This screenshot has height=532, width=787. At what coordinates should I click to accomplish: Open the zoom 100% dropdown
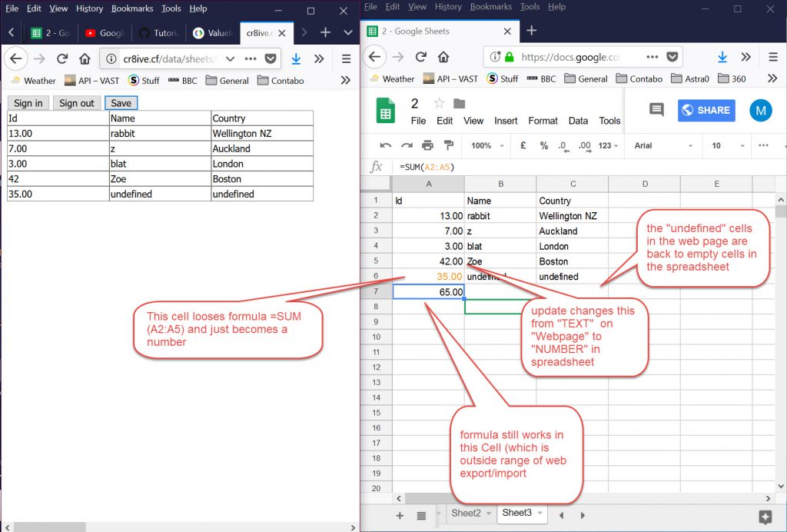486,145
